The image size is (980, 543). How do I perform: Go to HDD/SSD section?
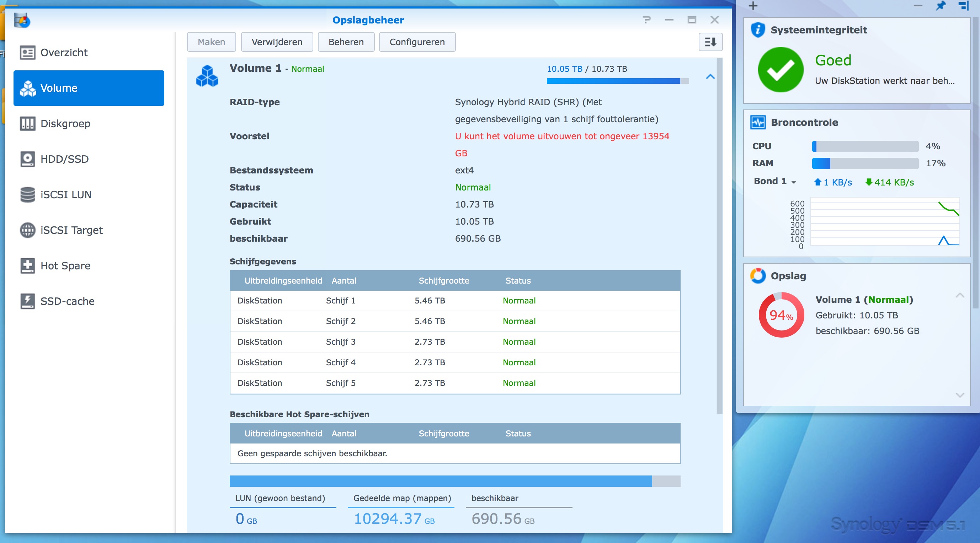click(89, 159)
